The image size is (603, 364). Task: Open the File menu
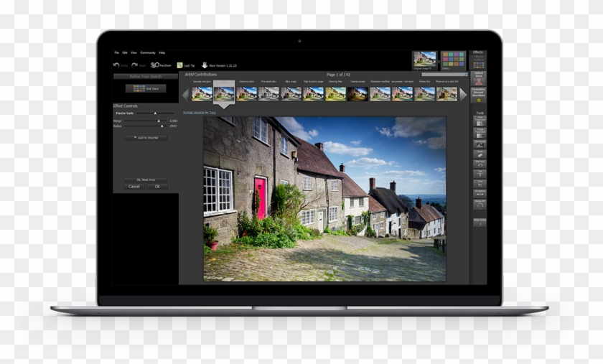click(116, 52)
